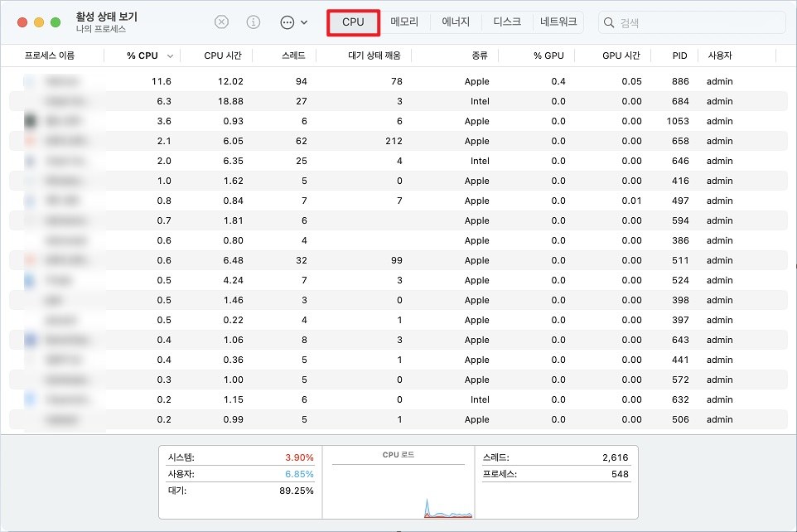Sort by 프로세스 이름 column header

50,56
